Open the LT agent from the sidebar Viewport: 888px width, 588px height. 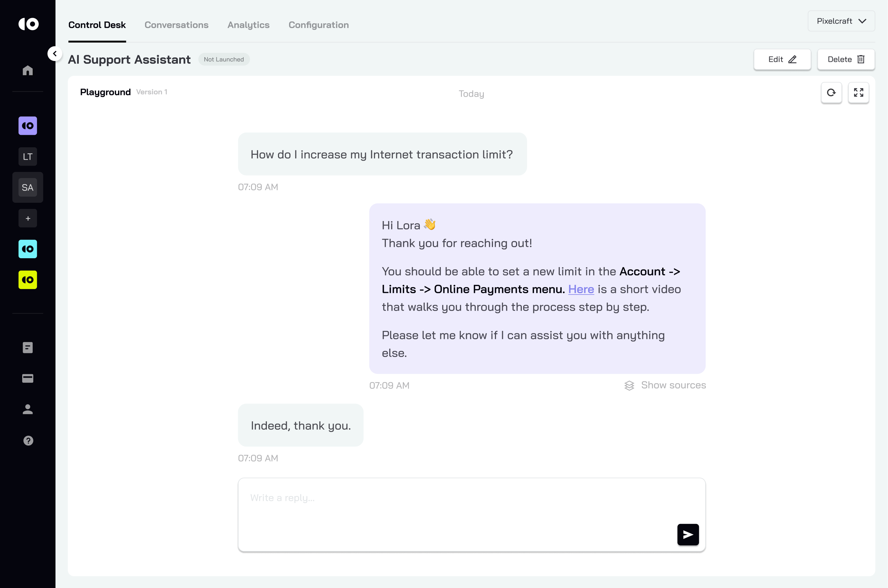pyautogui.click(x=28, y=157)
